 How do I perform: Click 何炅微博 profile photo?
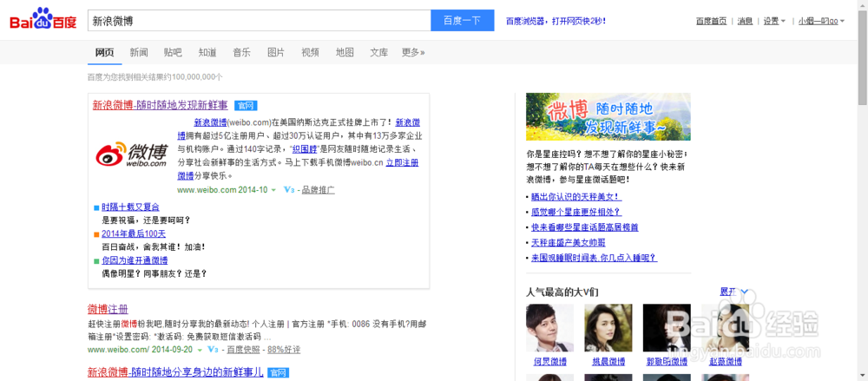[x=549, y=327]
